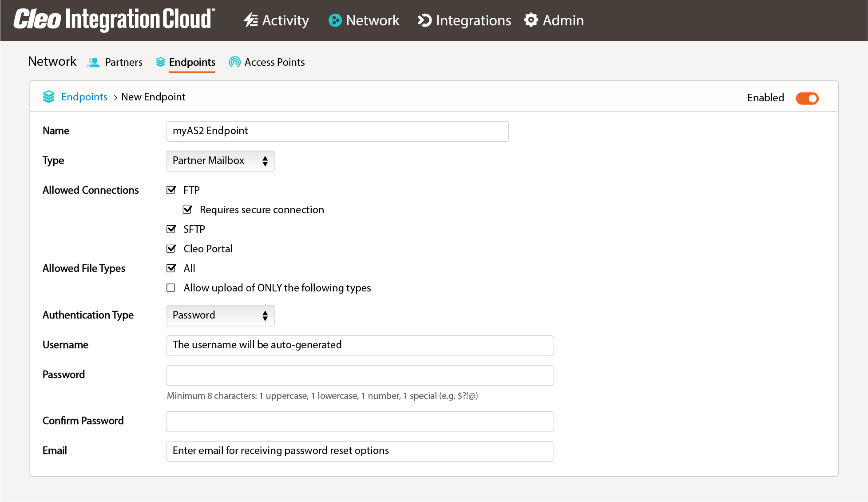Open the Access Points tab

coord(274,62)
